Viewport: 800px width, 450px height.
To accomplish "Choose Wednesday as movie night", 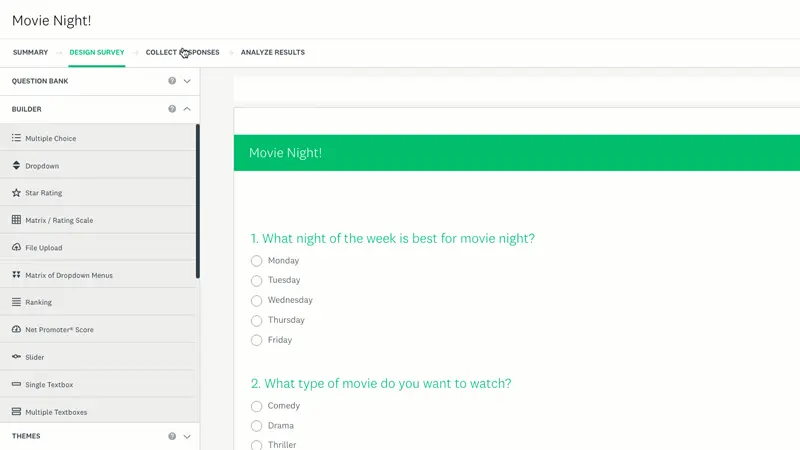I will coord(257,301).
